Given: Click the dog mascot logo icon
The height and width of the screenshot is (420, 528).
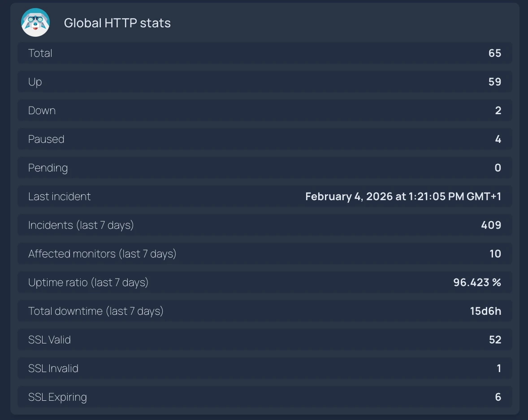Looking at the screenshot, I should pos(35,23).
